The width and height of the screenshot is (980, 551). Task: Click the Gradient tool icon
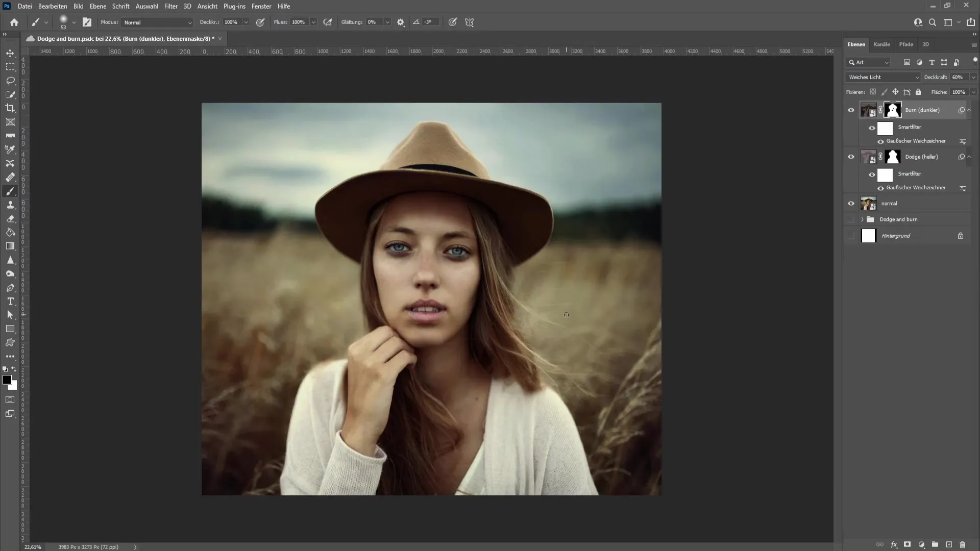pos(10,245)
